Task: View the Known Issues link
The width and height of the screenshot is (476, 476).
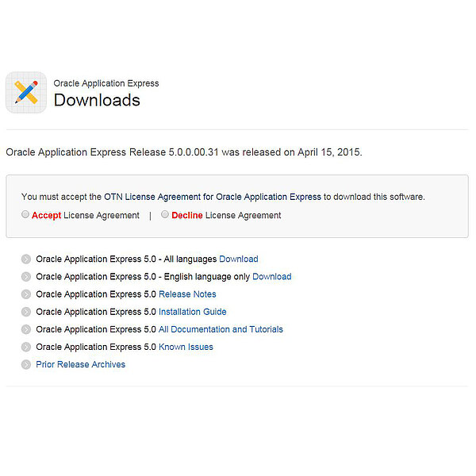Action: 186,347
